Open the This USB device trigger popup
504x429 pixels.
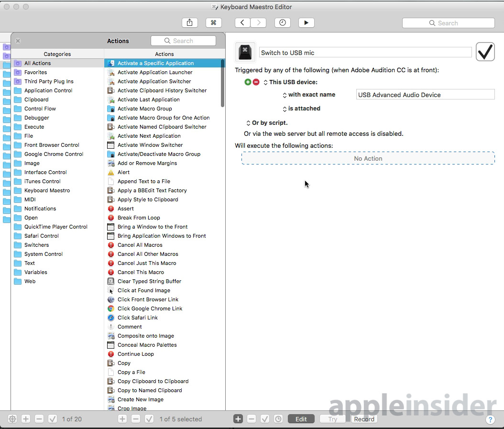291,82
